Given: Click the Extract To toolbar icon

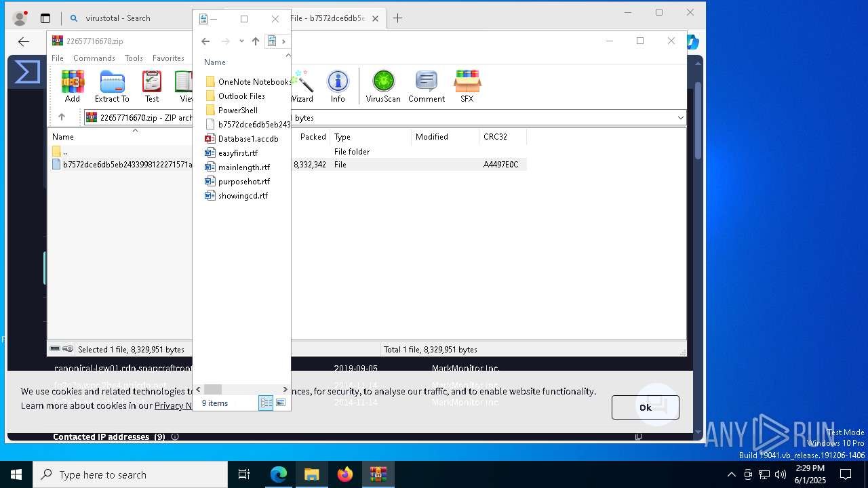Looking at the screenshot, I should point(112,86).
